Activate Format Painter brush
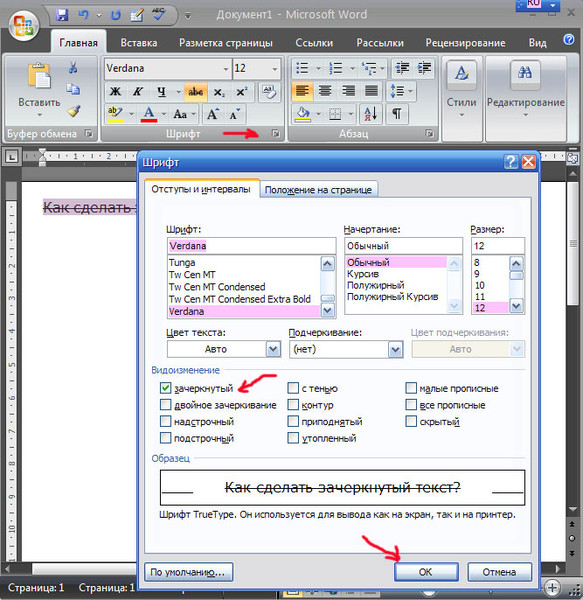The image size is (583, 600). click(73, 111)
